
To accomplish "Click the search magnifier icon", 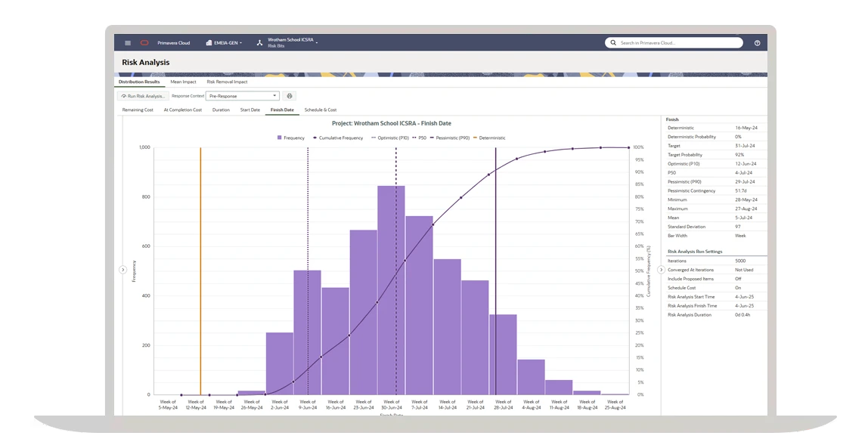I will tap(612, 43).
